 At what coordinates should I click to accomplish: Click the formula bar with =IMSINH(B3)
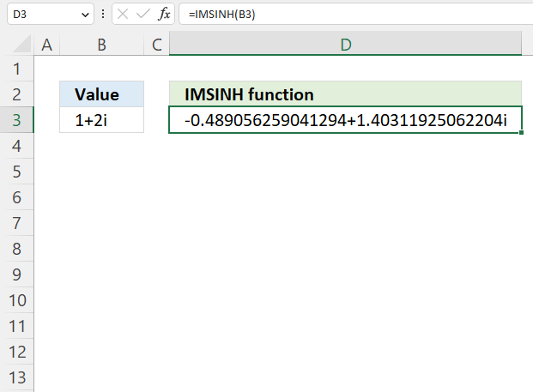[x=355, y=15]
